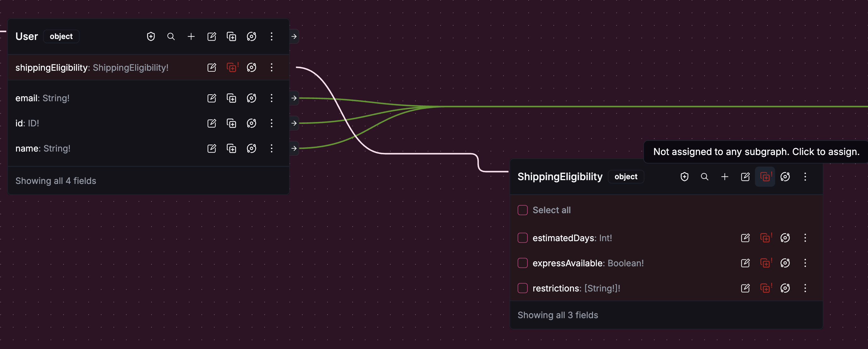
Task: Search within the User type fields
Action: pyautogui.click(x=171, y=36)
